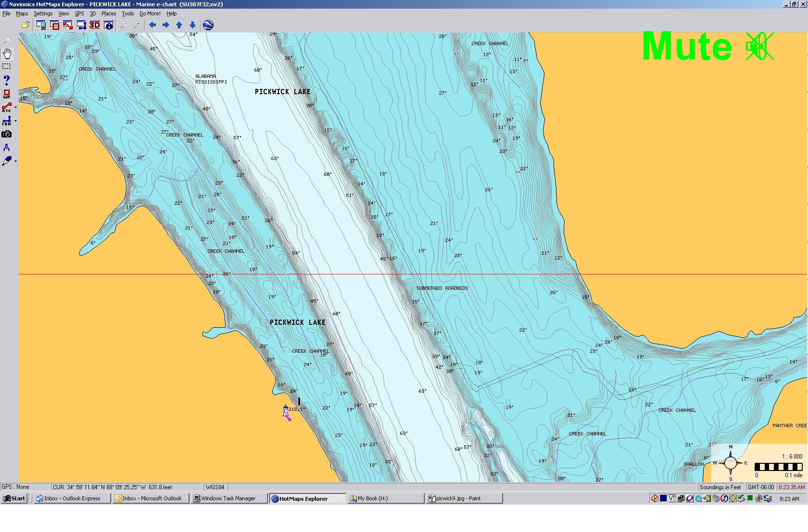Open the Do More! menu

pos(150,13)
